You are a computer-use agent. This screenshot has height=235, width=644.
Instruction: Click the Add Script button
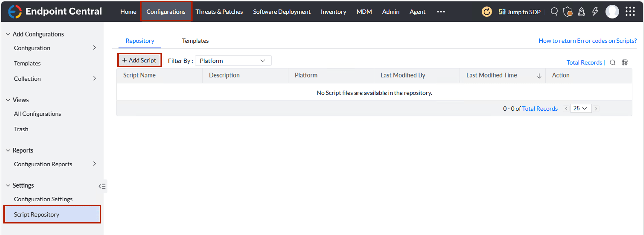(x=139, y=60)
